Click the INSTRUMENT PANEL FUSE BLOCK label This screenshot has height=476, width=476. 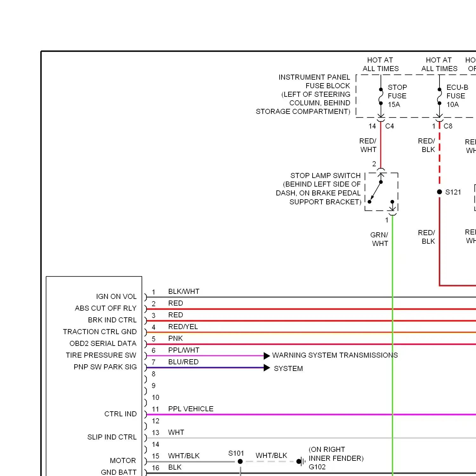[314, 82]
